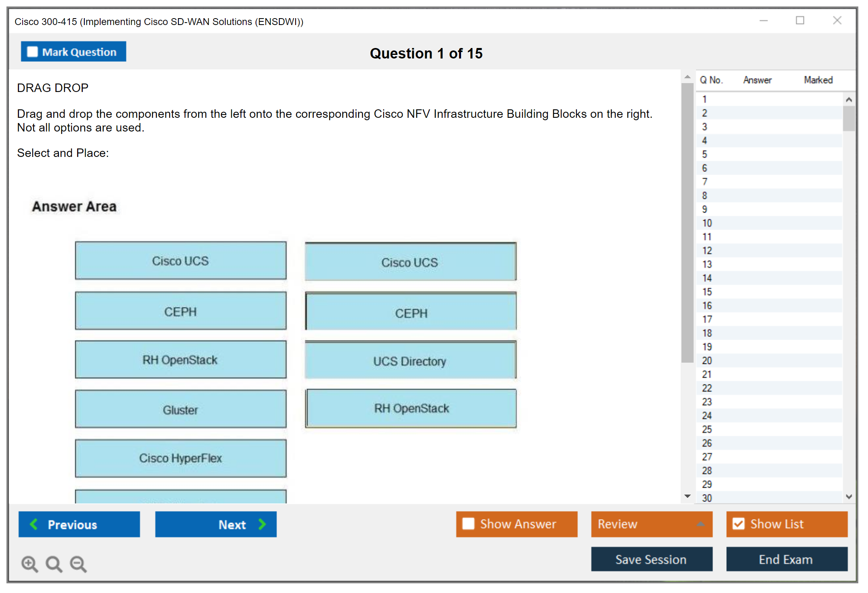Click the zoom reset magnifier icon

[x=53, y=564]
